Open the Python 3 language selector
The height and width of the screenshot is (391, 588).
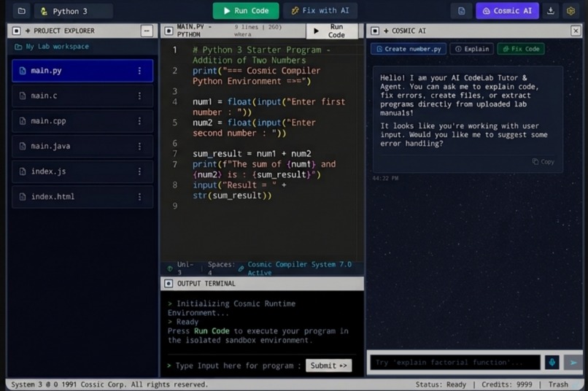tap(74, 11)
